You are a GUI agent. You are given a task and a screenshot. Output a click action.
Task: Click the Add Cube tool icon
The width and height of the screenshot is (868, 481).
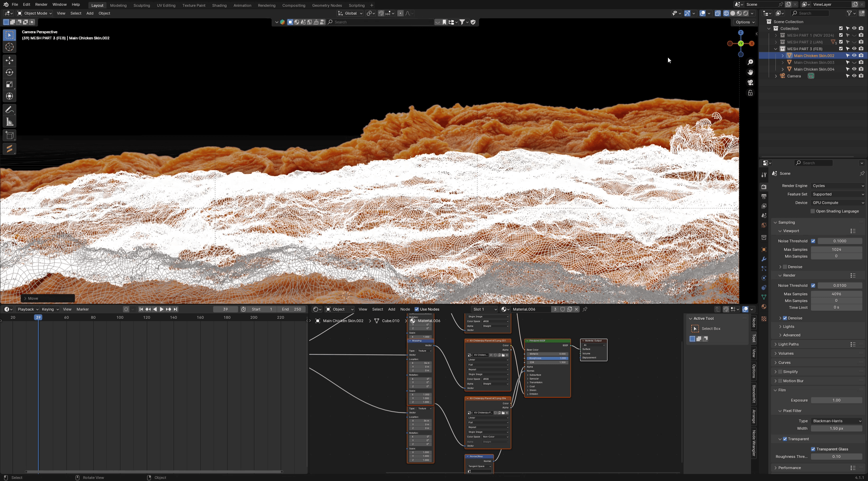tap(9, 135)
